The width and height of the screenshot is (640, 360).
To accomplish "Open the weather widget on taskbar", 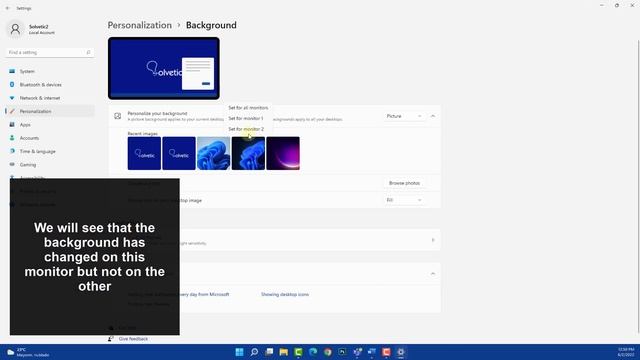I will tap(28, 352).
